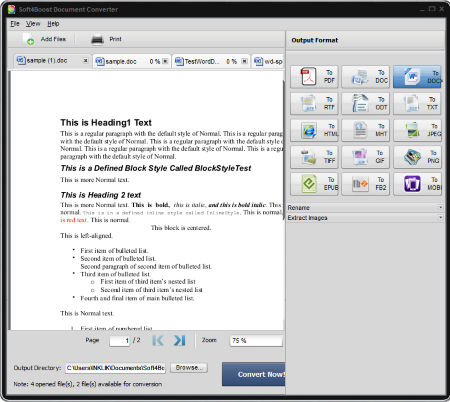Click 'Fourth and final item' bullet line
This screenshot has height=402, width=450.
pyautogui.click(x=137, y=298)
